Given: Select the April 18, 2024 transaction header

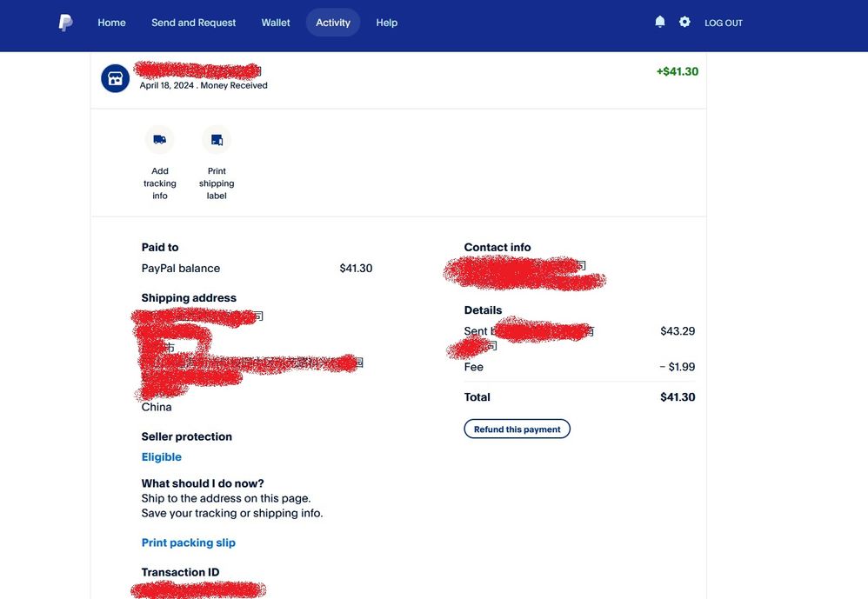Looking at the screenshot, I should tap(203, 85).
